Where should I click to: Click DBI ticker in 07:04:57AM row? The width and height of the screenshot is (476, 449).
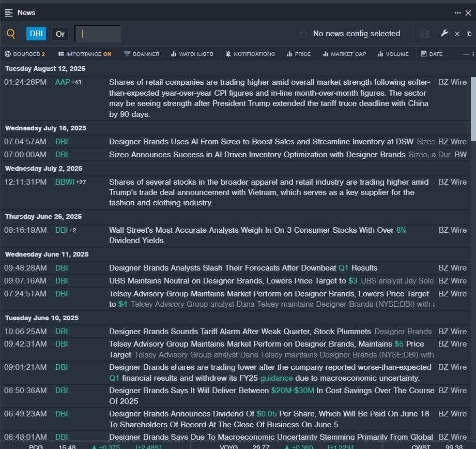(62, 142)
